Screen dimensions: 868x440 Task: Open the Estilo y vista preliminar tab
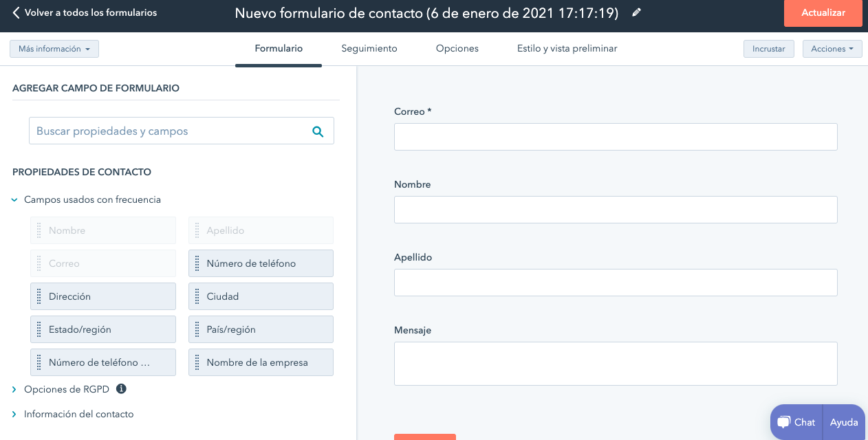coord(567,48)
